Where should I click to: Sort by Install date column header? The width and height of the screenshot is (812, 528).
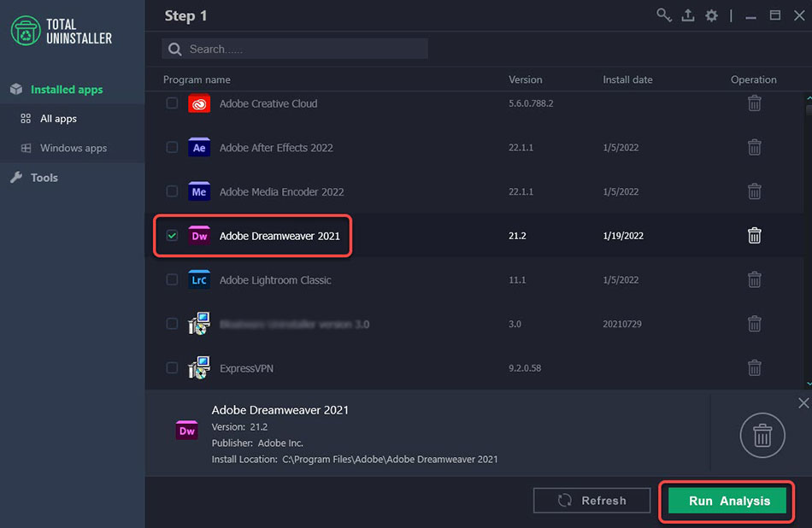627,79
